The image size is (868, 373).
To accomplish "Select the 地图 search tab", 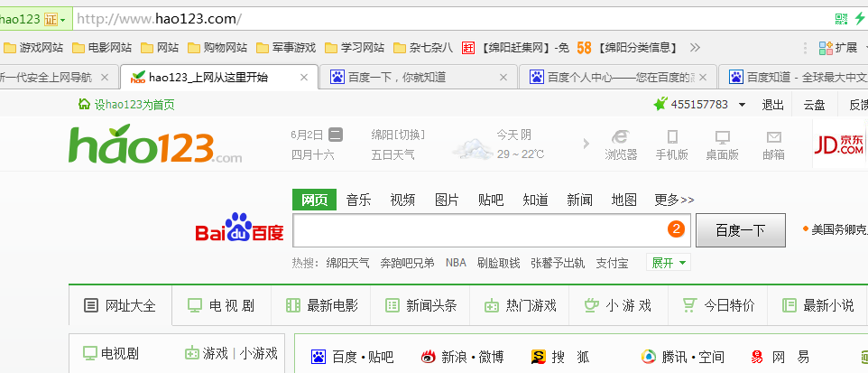I will point(623,200).
